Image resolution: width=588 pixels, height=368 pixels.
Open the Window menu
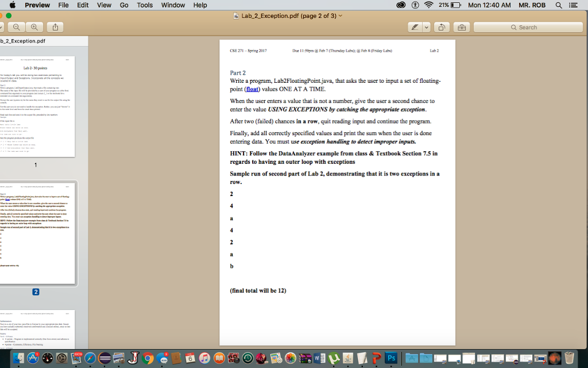click(x=173, y=5)
